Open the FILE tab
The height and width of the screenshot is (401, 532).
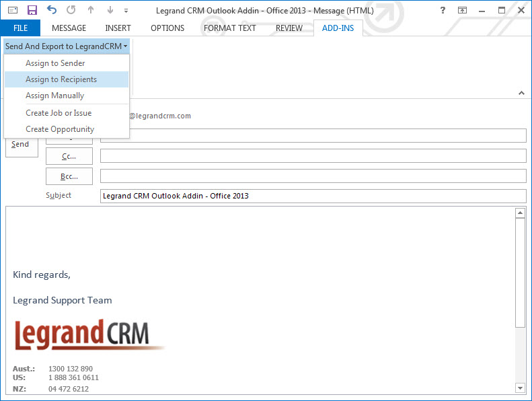click(20, 28)
